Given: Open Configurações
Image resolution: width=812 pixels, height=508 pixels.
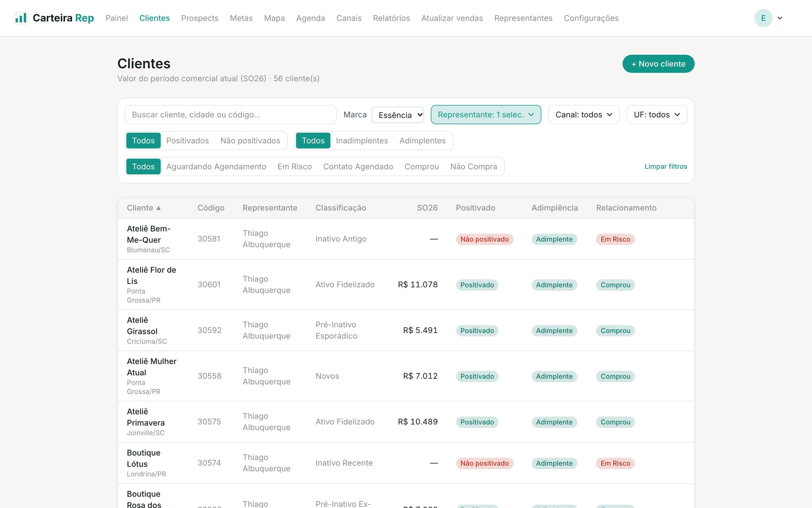Looking at the screenshot, I should pyautogui.click(x=591, y=18).
